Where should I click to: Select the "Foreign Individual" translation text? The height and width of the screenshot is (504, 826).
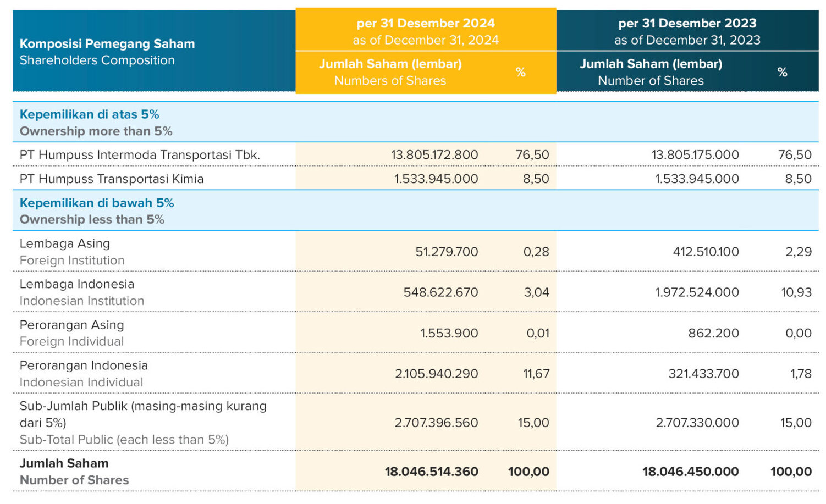coord(72,341)
